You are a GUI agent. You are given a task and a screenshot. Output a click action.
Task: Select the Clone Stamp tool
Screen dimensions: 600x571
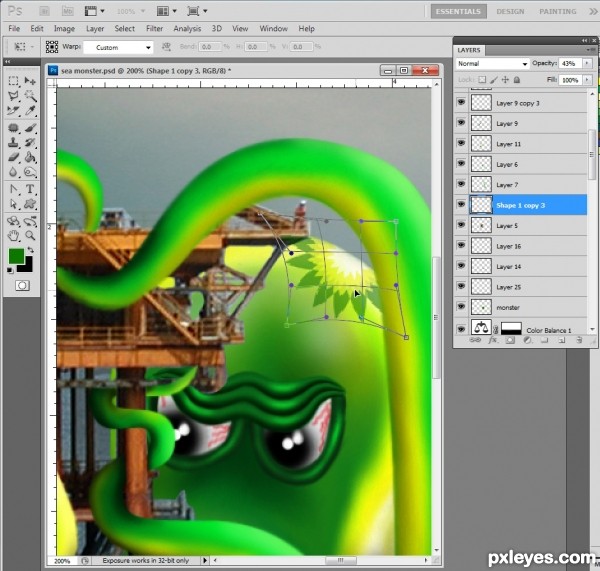tap(13, 142)
